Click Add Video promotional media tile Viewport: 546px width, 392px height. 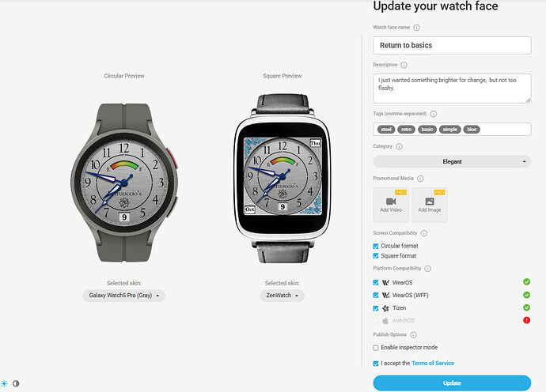click(x=391, y=205)
